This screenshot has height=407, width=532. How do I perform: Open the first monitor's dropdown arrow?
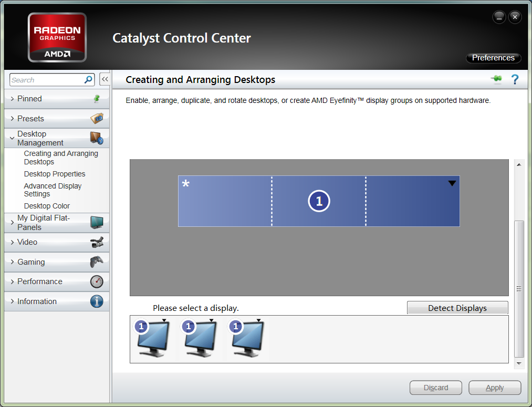pyautogui.click(x=164, y=320)
